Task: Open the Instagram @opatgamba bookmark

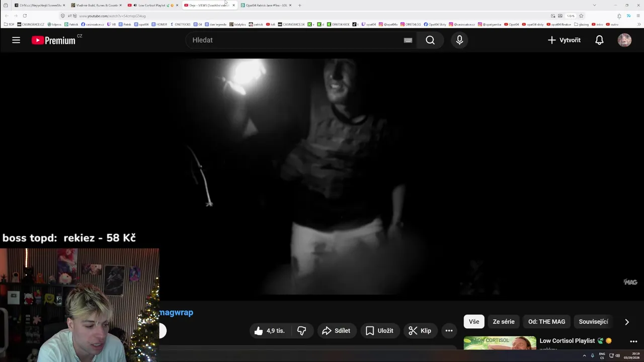Action: click(490, 24)
